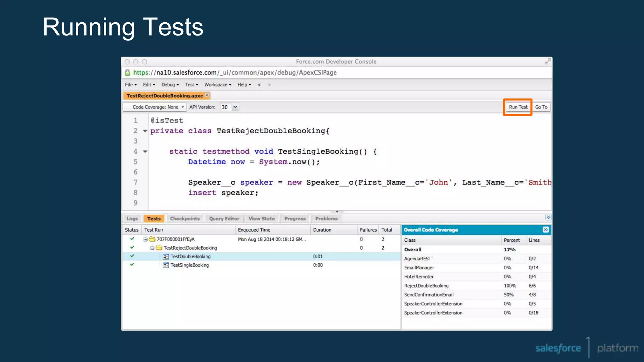Screen dimensions: 644x362
Task: Collapse the method fold arrow at line 4
Action: 145,151
